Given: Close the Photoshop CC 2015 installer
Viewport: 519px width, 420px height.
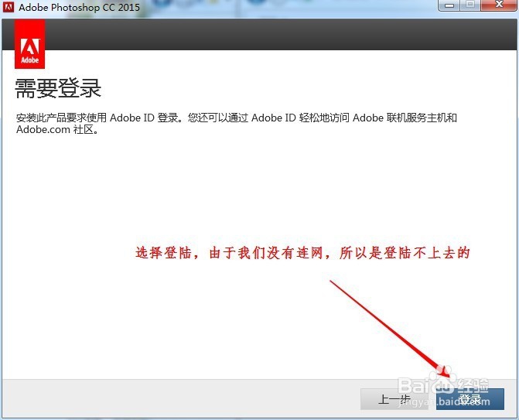Looking at the screenshot, I should click(x=499, y=5).
